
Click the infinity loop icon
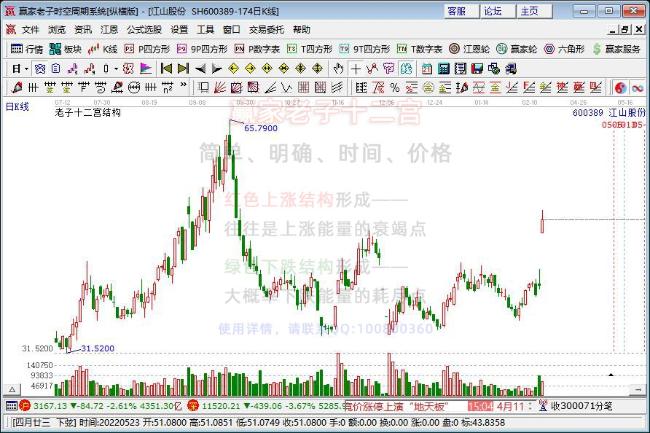click(638, 87)
